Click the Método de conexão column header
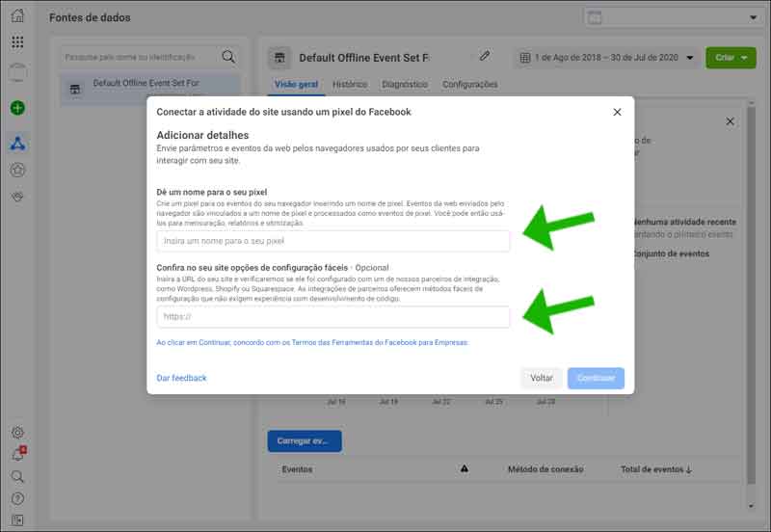771x532 pixels. pos(545,469)
